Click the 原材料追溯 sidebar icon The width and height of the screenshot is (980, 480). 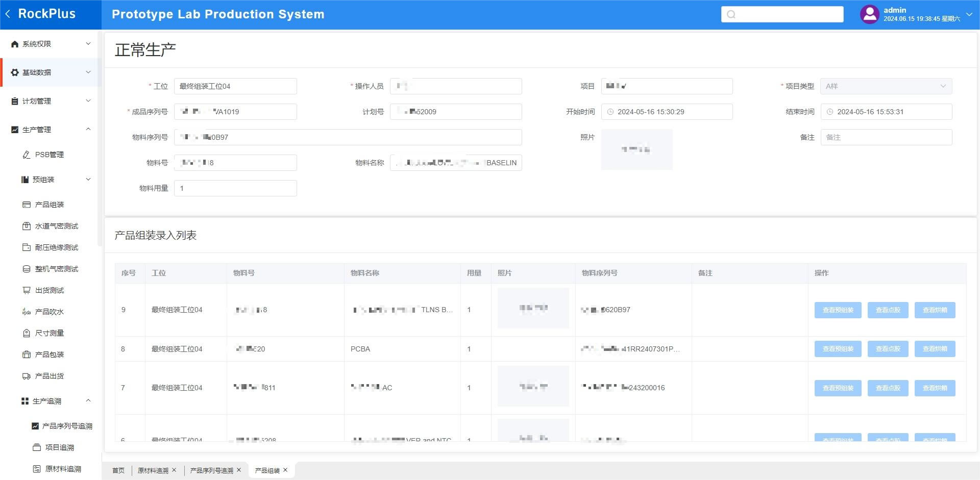[37, 469]
